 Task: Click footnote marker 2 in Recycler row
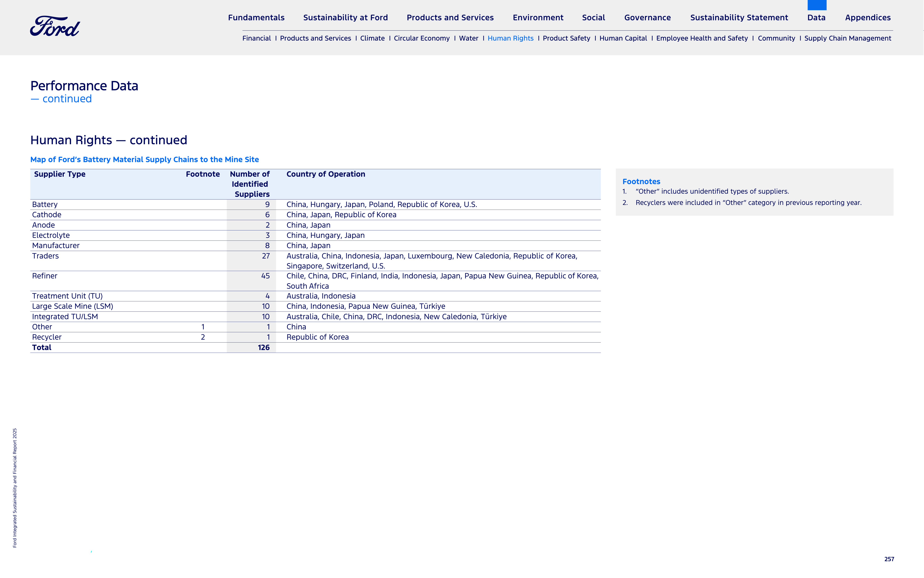tap(203, 337)
